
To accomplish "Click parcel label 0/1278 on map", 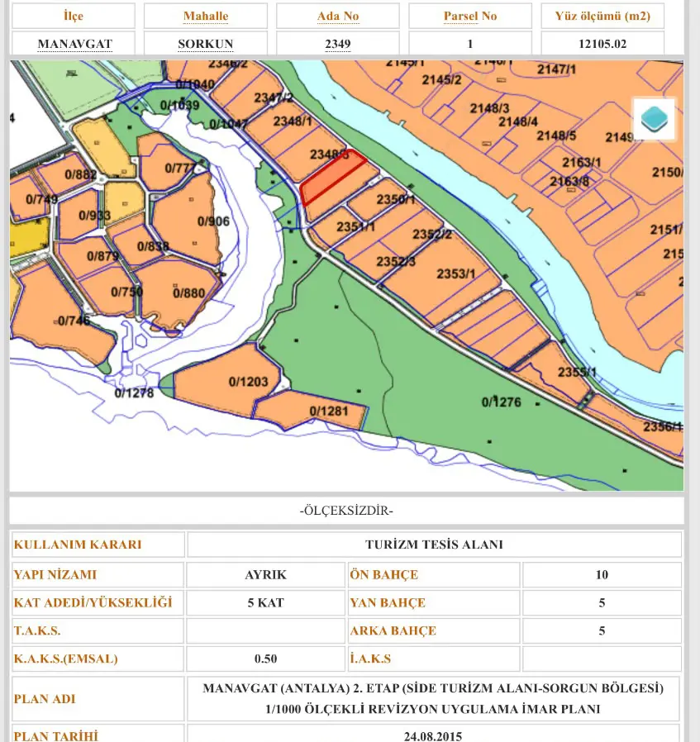I will click(x=134, y=392).
